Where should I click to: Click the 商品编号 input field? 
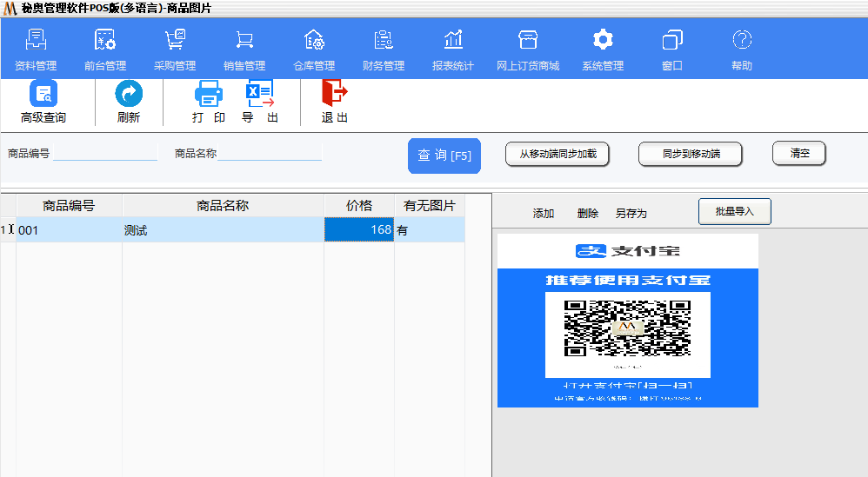pos(105,153)
